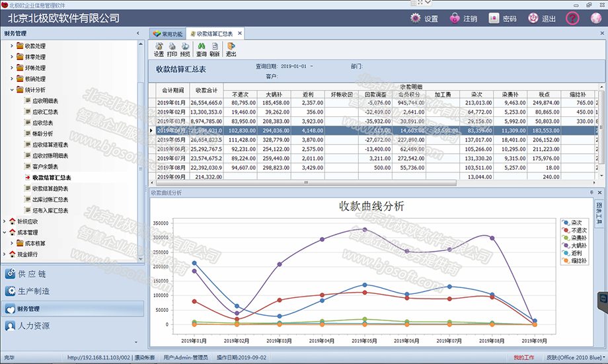Expand the 成本核算 folder
The width and height of the screenshot is (608, 364).
tap(12, 243)
